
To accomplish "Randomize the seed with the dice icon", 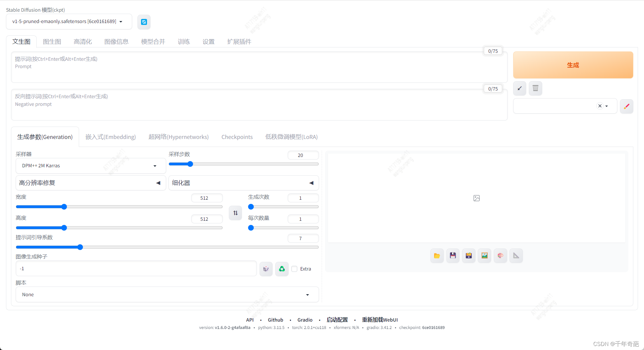I will [x=266, y=269].
